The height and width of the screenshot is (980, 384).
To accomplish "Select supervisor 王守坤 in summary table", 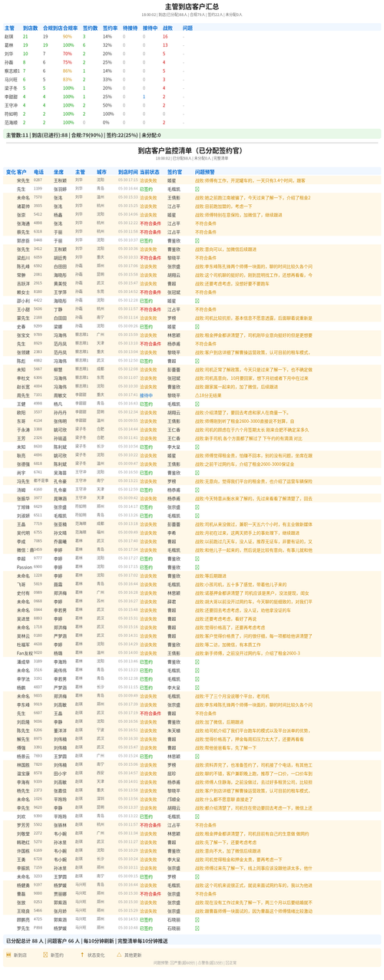I will pos(12,105).
